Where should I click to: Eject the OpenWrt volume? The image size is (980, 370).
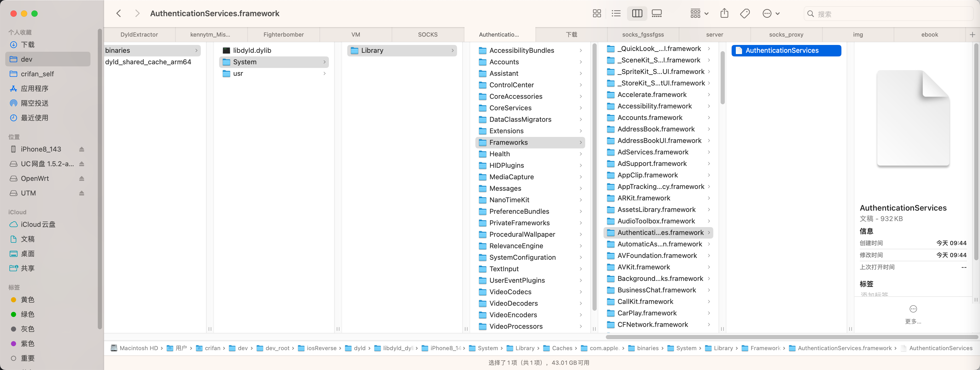coord(81,179)
